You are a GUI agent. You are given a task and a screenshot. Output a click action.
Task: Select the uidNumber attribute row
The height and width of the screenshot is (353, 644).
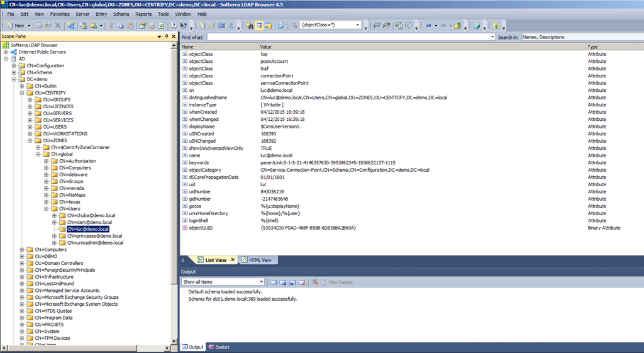click(411, 192)
